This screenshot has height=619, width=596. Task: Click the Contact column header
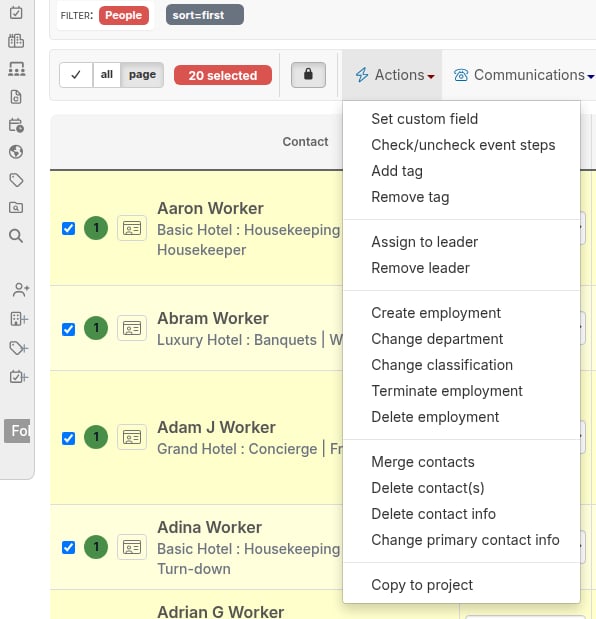coord(305,142)
